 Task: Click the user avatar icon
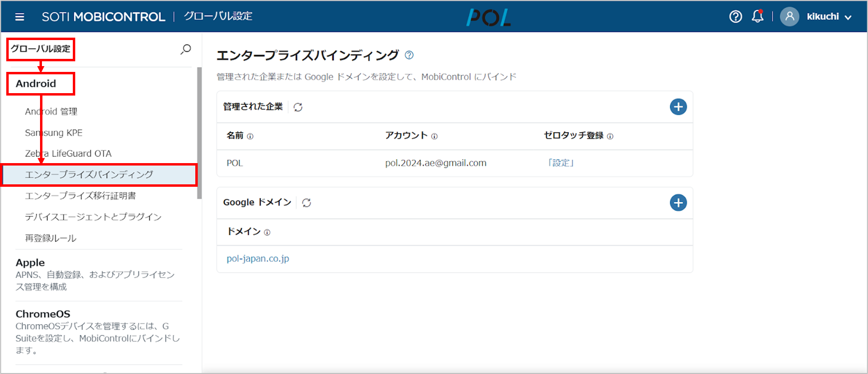tap(789, 16)
